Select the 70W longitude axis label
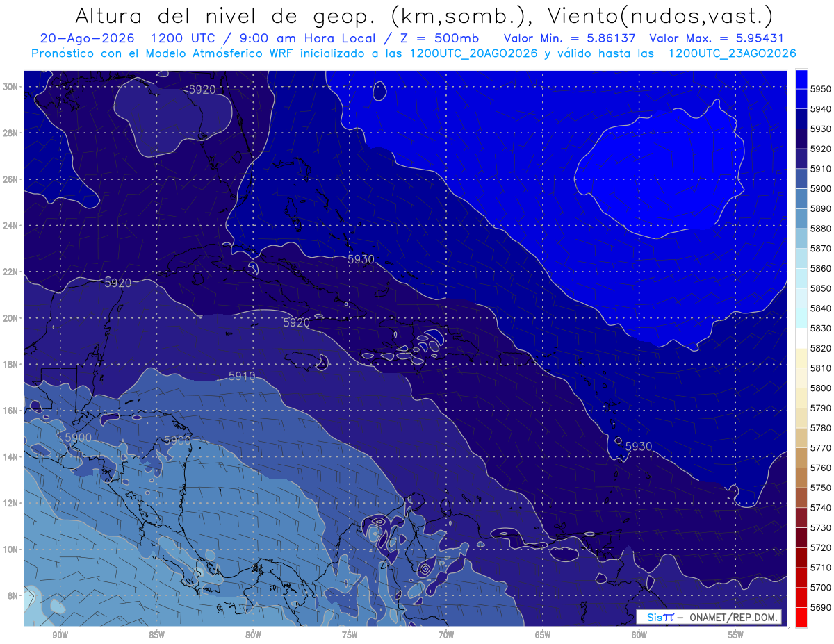This screenshot has height=644, width=834. [x=446, y=636]
